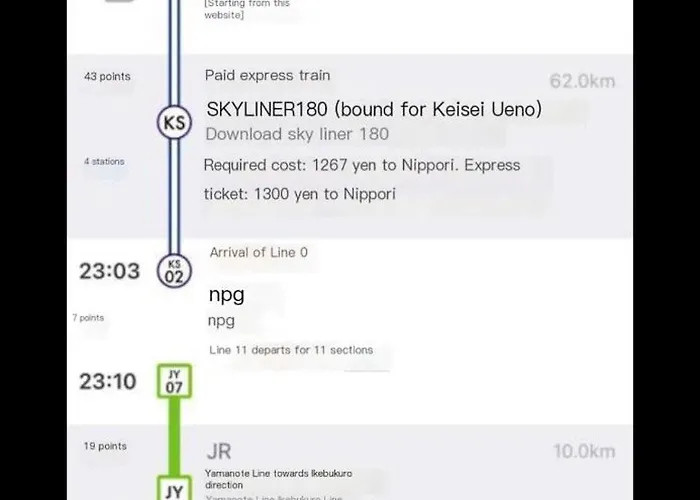Select the 19 points duration label
700x500 pixels.
point(105,446)
